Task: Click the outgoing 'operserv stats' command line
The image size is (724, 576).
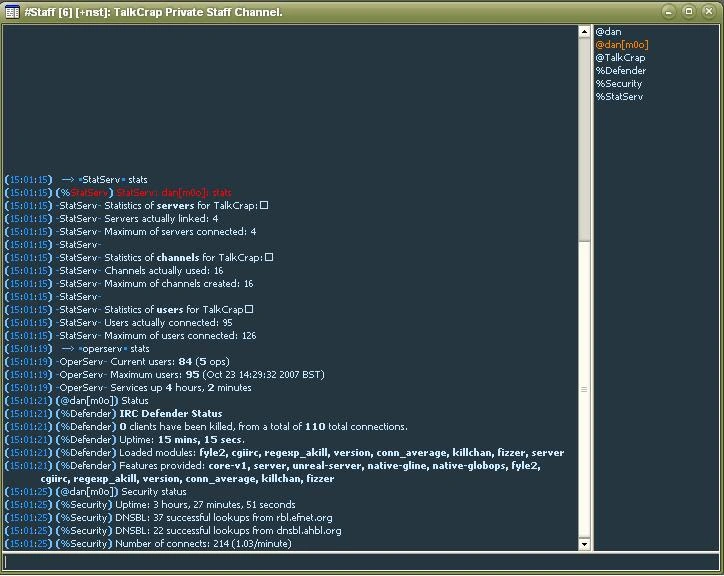Action: point(77,349)
